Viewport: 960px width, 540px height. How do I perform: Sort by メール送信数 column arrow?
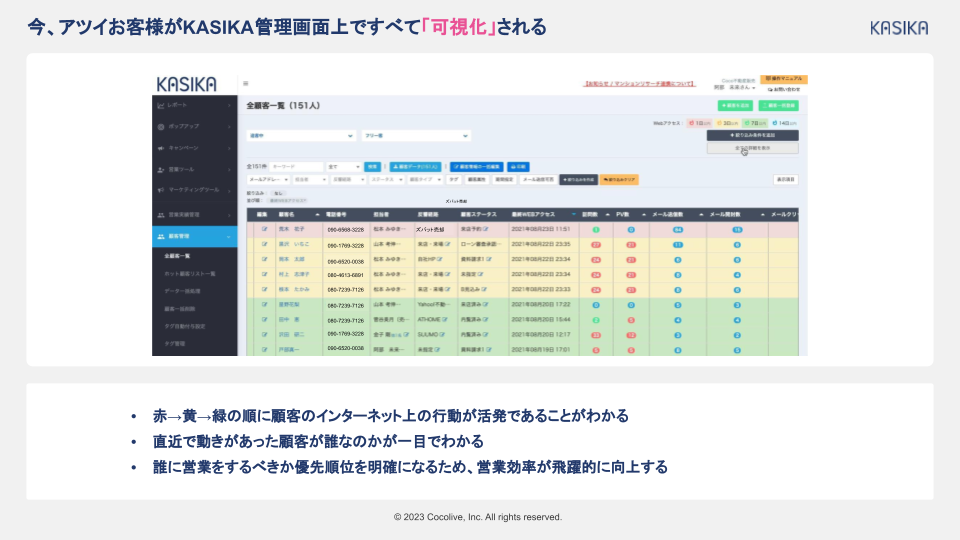(x=701, y=215)
